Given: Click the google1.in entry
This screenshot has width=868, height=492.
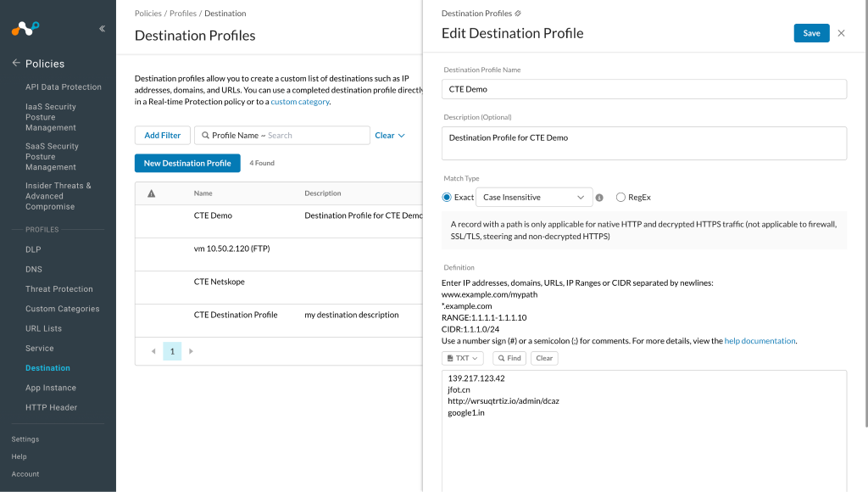Looking at the screenshot, I should [x=466, y=413].
